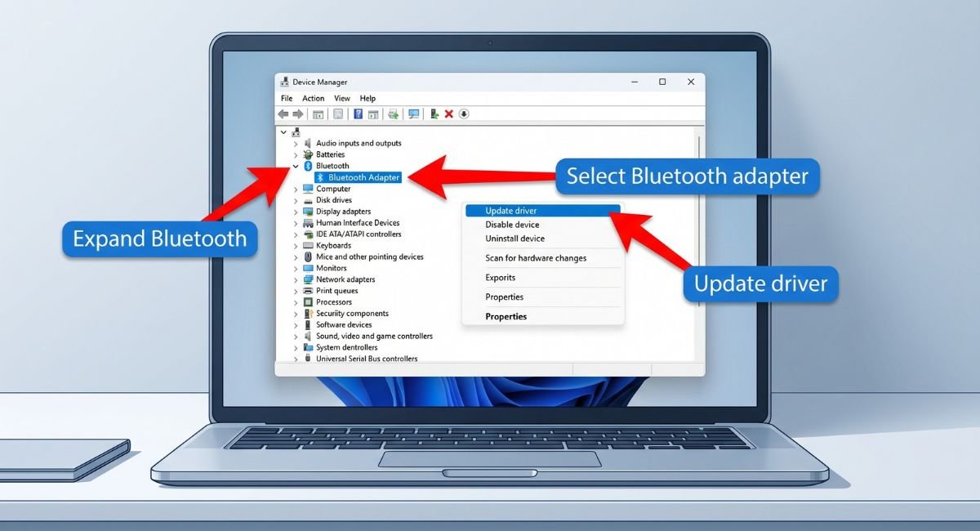
Task: Expand the Software devices chevron
Action: (296, 325)
